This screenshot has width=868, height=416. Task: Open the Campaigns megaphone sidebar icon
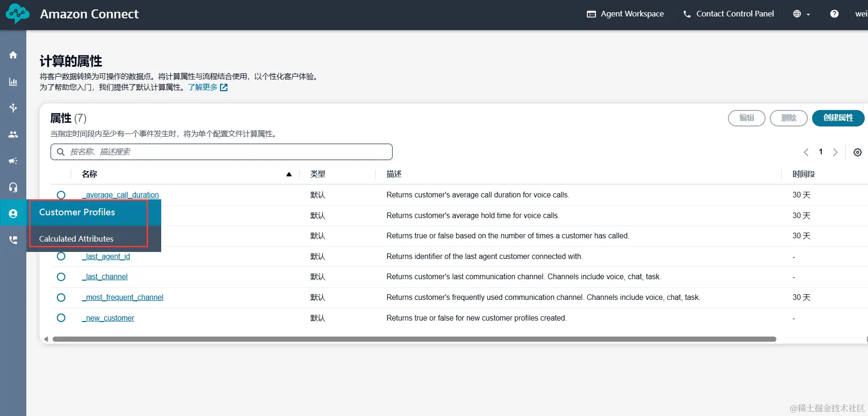tap(13, 161)
